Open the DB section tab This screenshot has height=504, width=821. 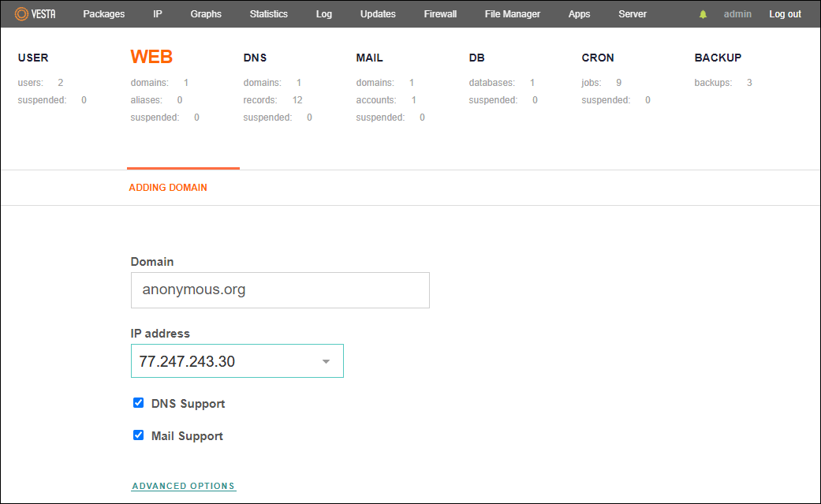click(476, 58)
